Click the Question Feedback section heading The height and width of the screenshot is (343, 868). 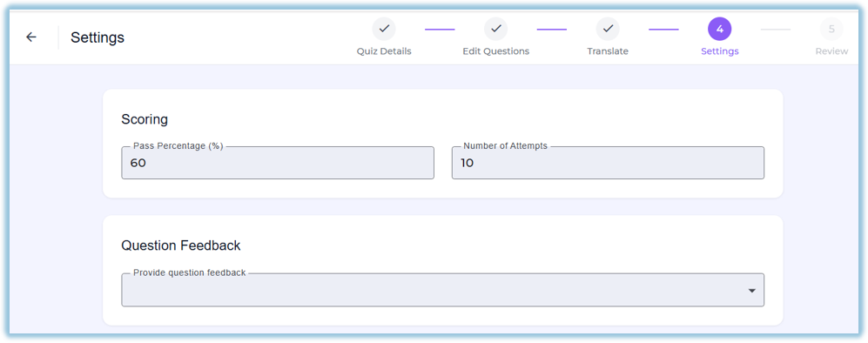tap(181, 245)
